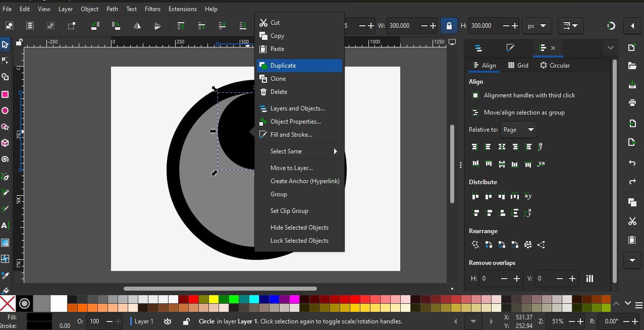Toggle Layer 1 visibility eye icon
Image resolution: width=644 pixels, height=330 pixels.
[x=168, y=321]
